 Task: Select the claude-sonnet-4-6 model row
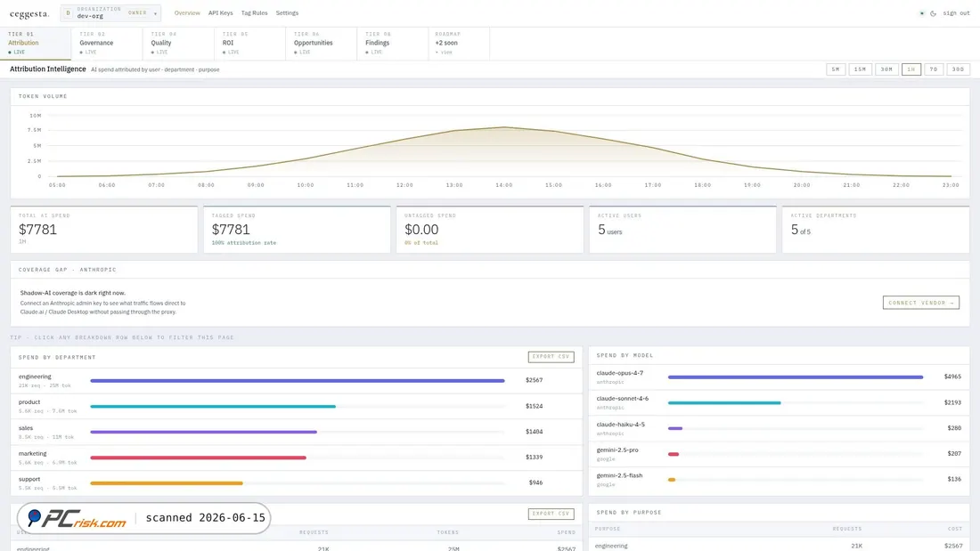point(779,402)
